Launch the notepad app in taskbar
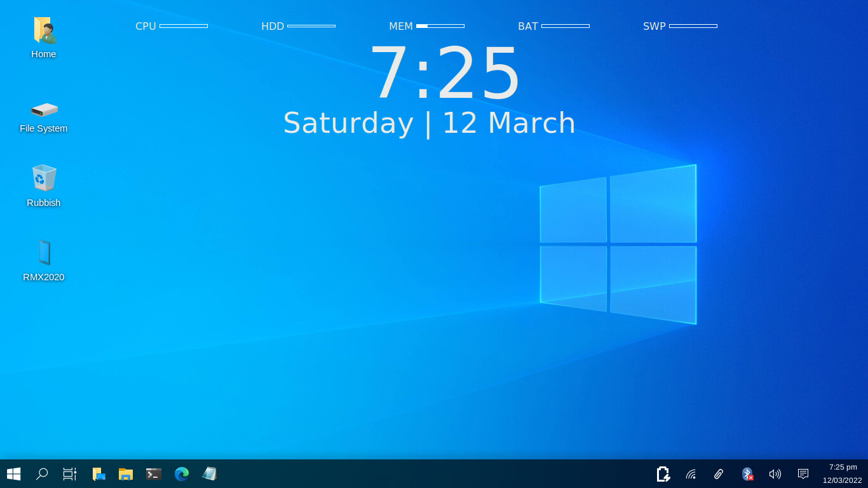868x488 pixels. [x=210, y=474]
